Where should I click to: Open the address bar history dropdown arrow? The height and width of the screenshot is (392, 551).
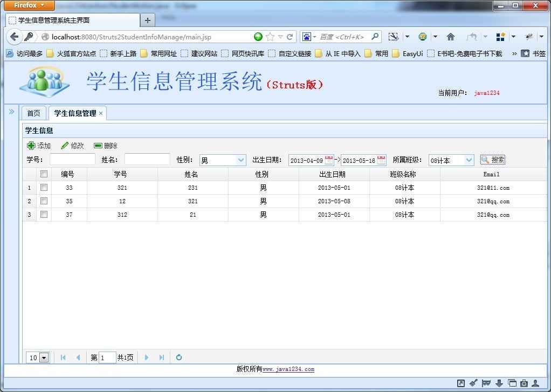(x=280, y=37)
